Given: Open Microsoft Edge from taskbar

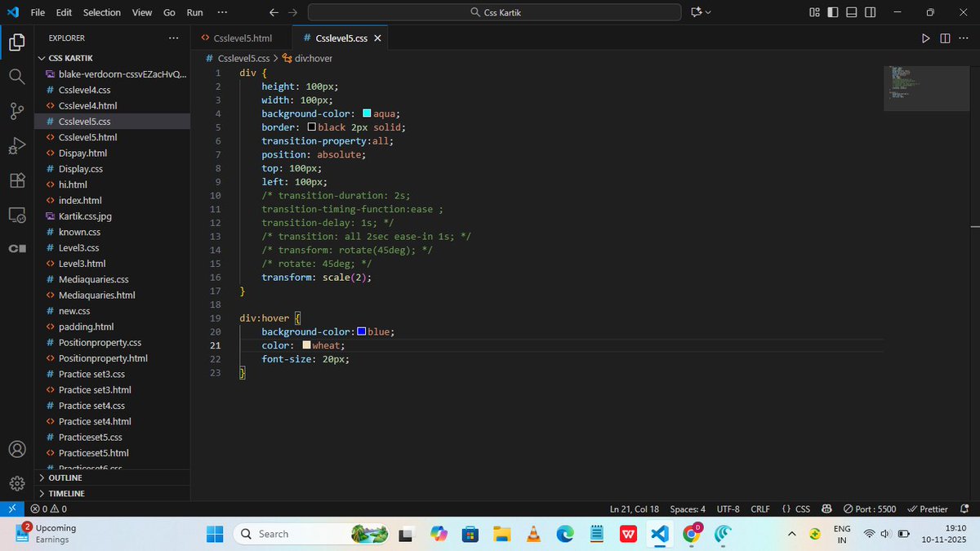Looking at the screenshot, I should 565,534.
